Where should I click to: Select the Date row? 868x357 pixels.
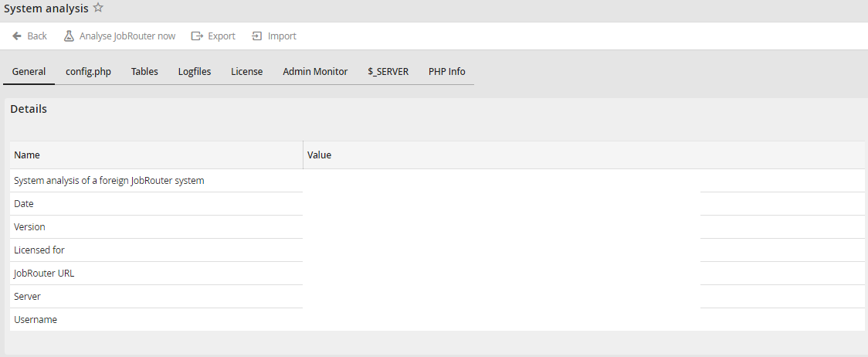(x=437, y=204)
